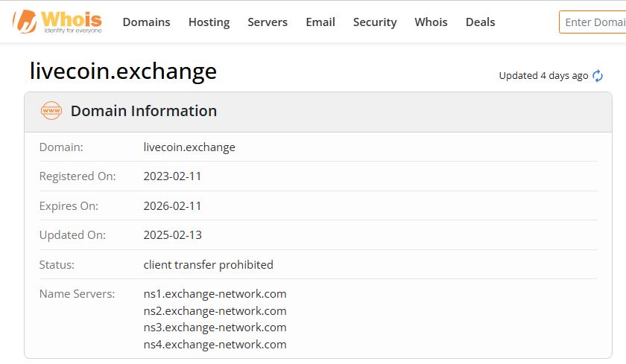Click the Registered On: label
The width and height of the screenshot is (626, 364).
click(78, 176)
